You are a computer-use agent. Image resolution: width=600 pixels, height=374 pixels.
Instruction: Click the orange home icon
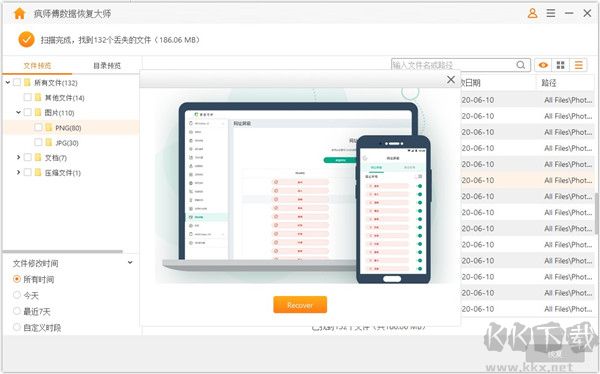pos(19,14)
